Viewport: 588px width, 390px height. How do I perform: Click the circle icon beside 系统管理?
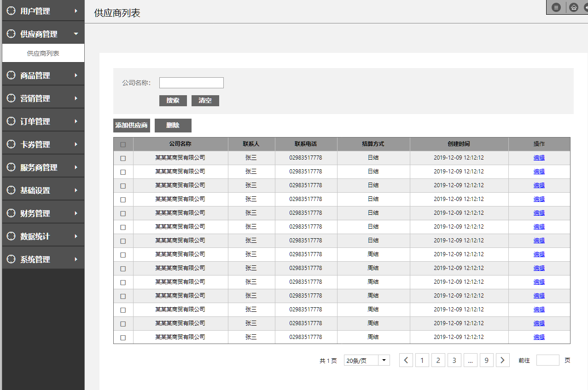pos(11,259)
